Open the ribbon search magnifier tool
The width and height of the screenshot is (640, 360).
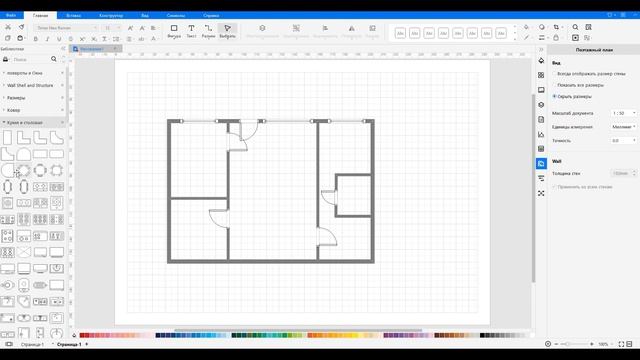point(575,27)
